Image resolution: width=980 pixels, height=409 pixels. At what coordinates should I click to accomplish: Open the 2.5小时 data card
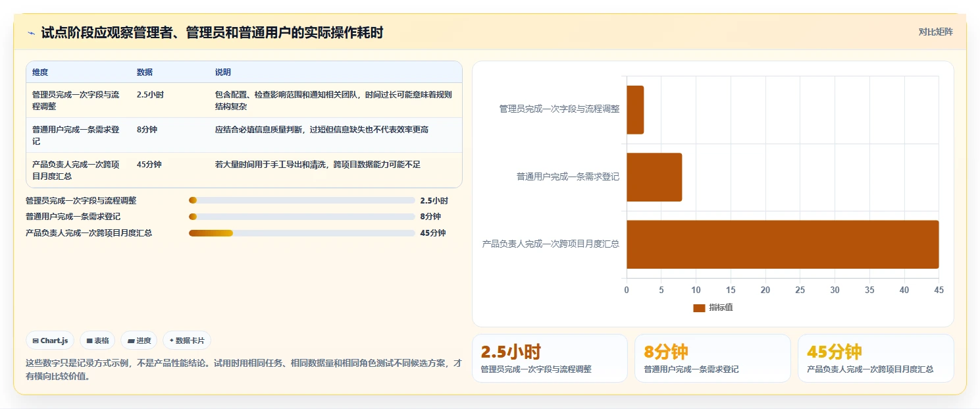550,358
